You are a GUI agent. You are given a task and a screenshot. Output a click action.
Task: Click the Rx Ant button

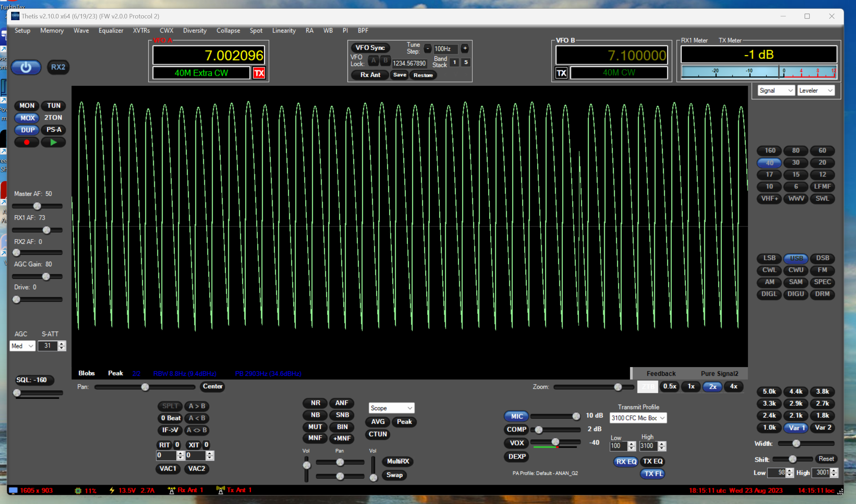pos(370,75)
